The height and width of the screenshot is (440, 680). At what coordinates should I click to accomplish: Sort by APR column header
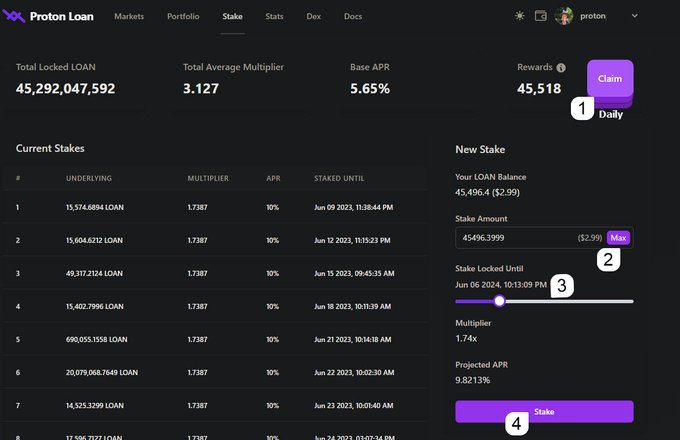[273, 178]
